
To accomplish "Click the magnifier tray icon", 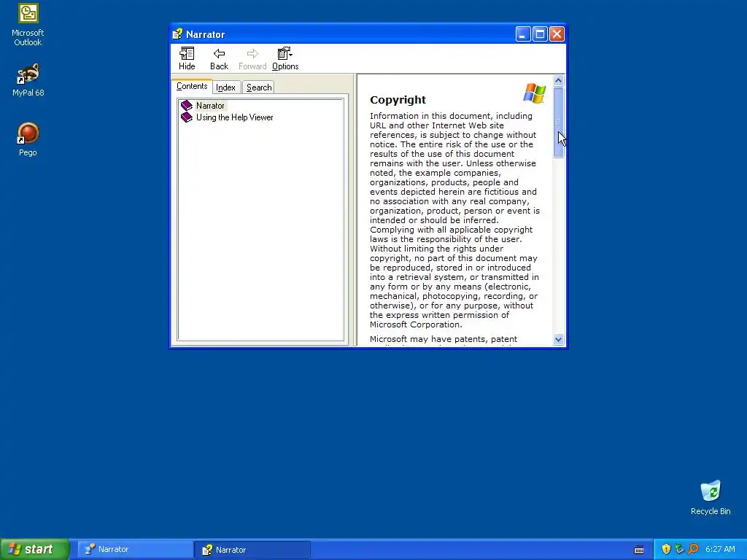I will click(x=693, y=549).
